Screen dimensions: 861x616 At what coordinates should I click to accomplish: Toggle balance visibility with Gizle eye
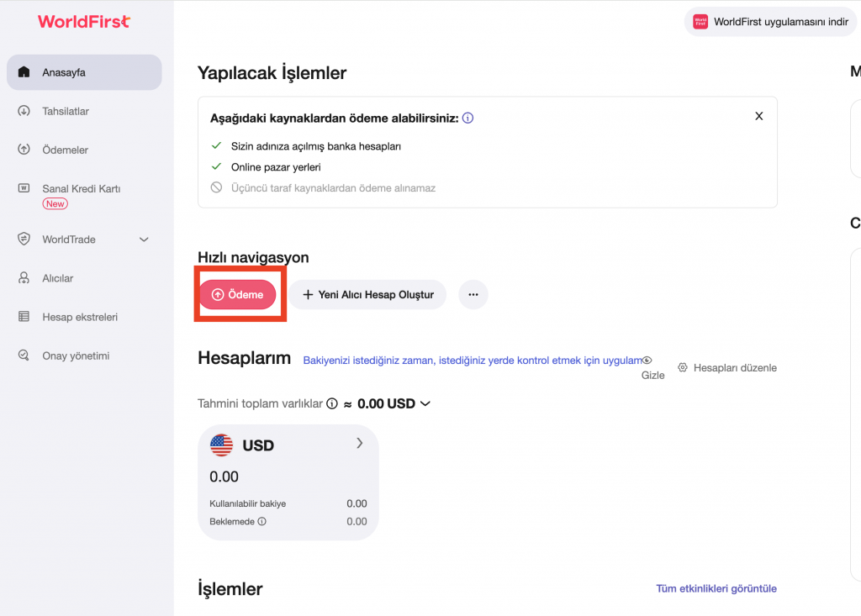(x=648, y=361)
